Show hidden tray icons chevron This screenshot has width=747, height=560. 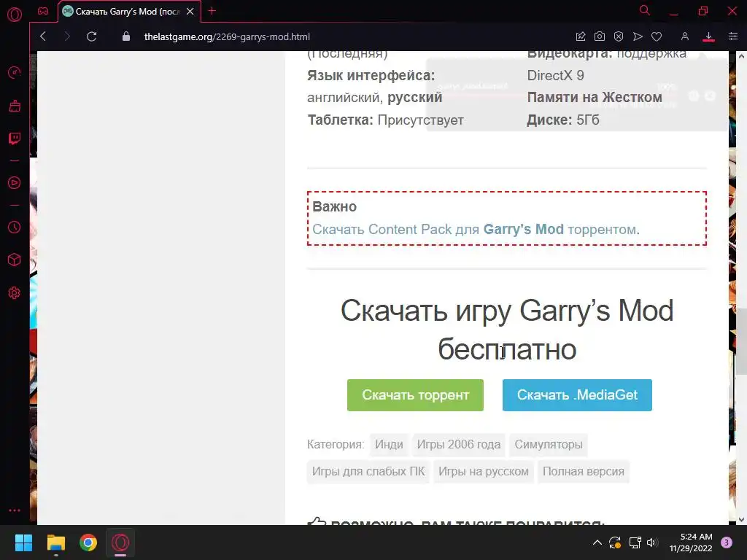click(597, 542)
